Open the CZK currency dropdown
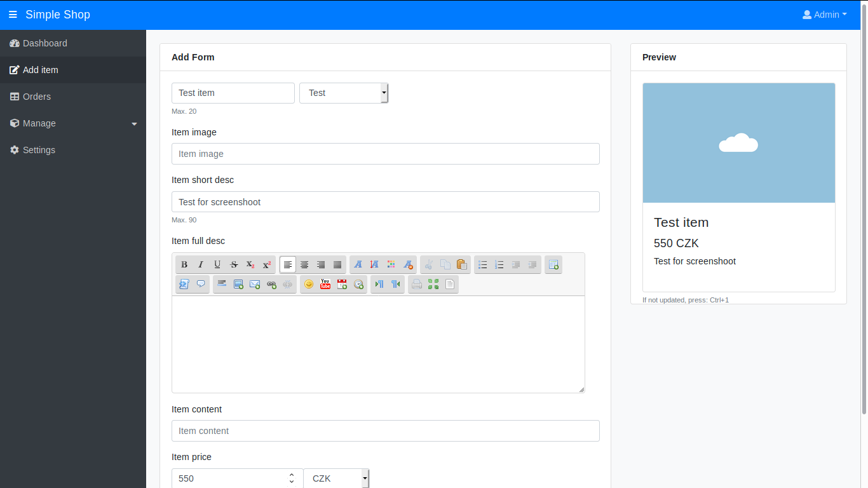 [x=336, y=478]
